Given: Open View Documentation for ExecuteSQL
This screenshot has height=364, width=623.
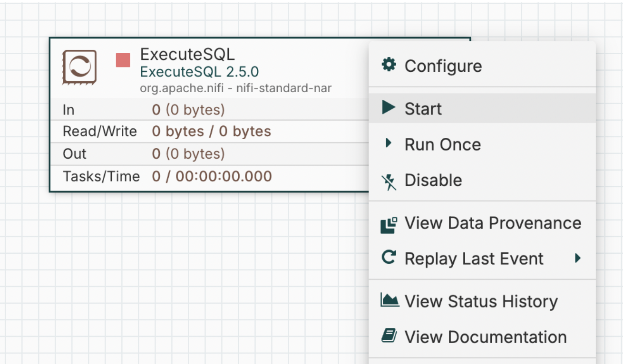Looking at the screenshot, I should [485, 336].
